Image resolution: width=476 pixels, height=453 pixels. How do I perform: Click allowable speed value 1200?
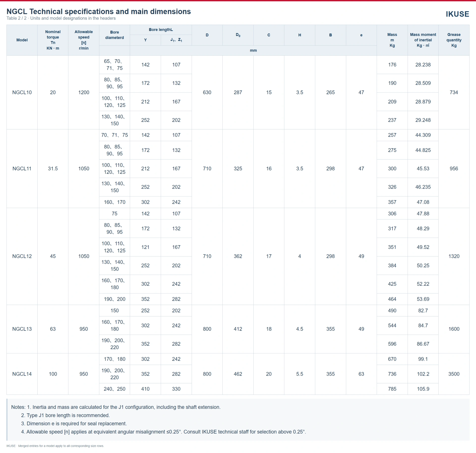(x=84, y=92)
